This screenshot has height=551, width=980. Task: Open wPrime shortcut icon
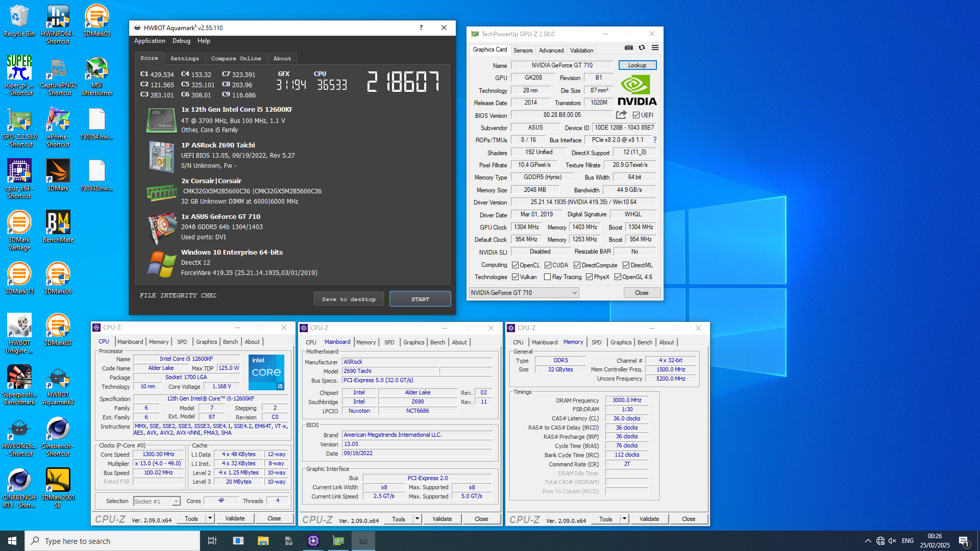pyautogui.click(x=58, y=128)
